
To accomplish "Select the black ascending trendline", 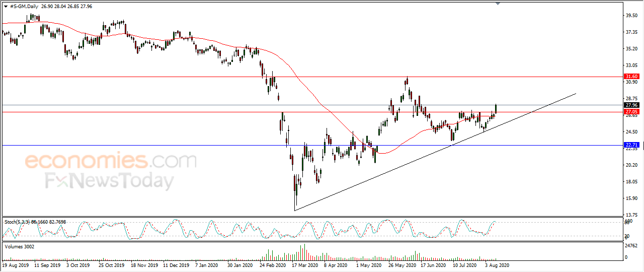I will point(435,152).
